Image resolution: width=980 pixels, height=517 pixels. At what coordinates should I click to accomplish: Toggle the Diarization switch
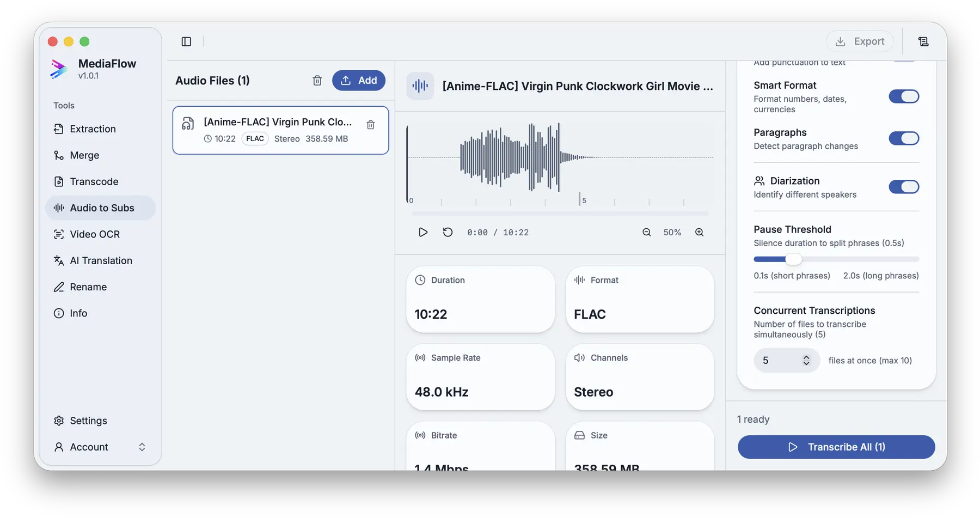tap(904, 187)
